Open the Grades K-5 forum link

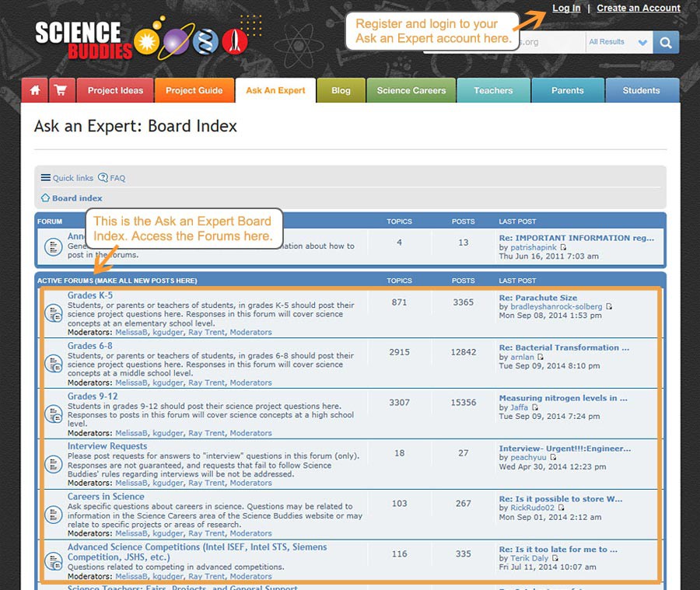90,295
